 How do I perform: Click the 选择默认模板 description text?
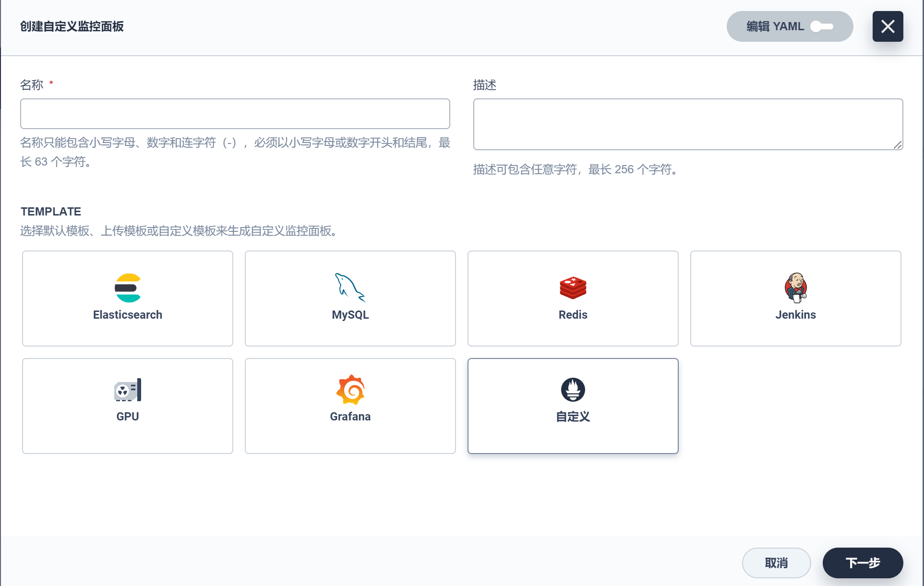180,231
